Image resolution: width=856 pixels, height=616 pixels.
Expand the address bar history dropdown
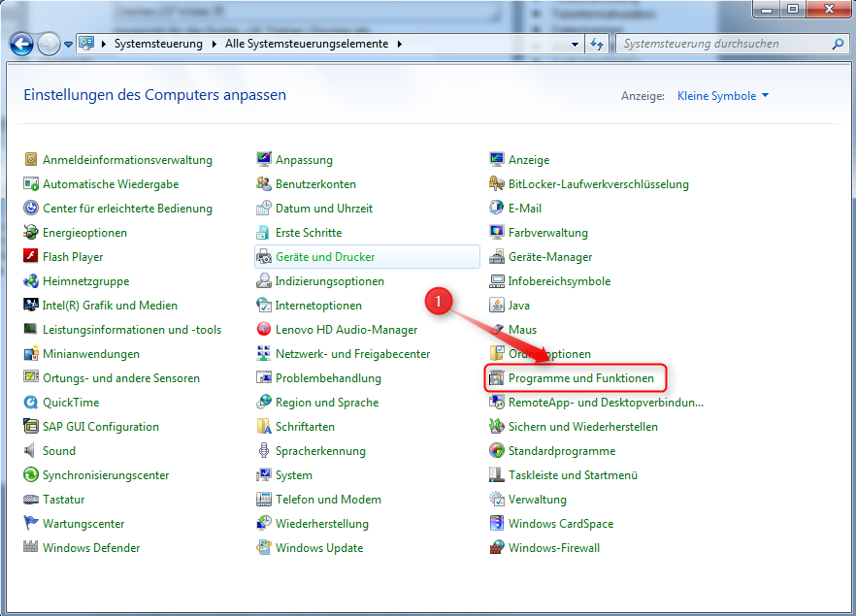tap(576, 44)
